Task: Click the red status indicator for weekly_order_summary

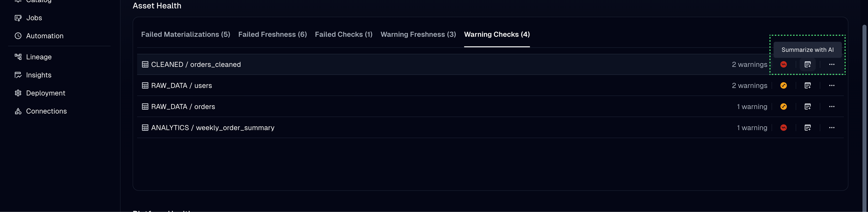Action: 783,127
